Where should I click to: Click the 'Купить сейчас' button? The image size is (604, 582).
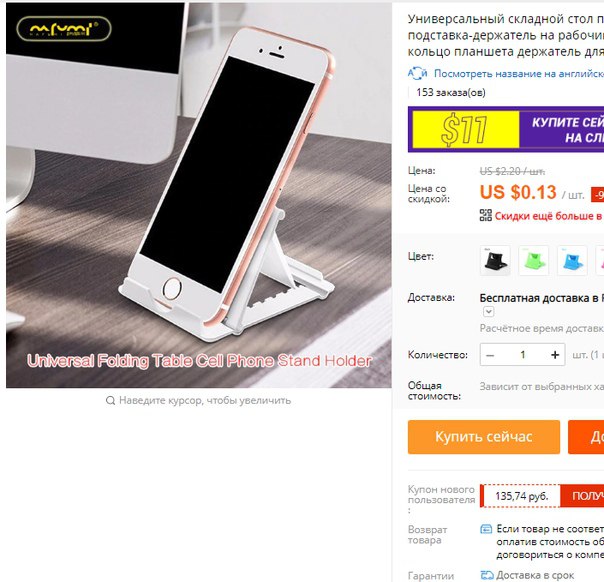484,437
